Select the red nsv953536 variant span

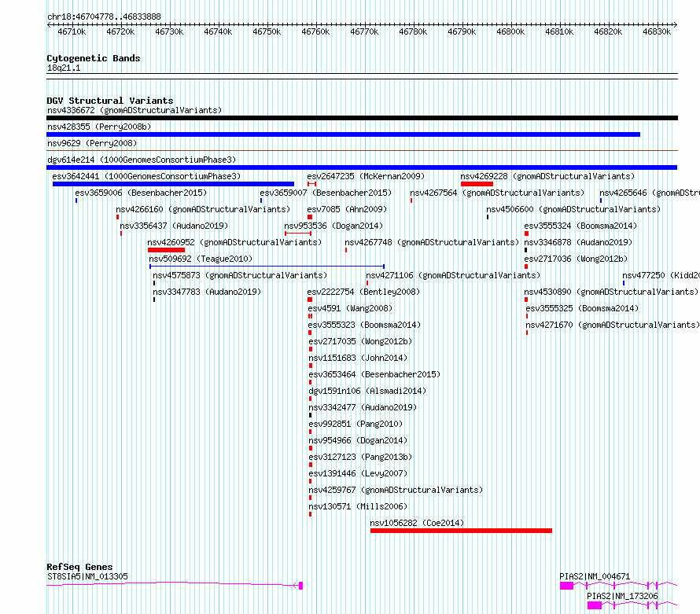click(298, 233)
